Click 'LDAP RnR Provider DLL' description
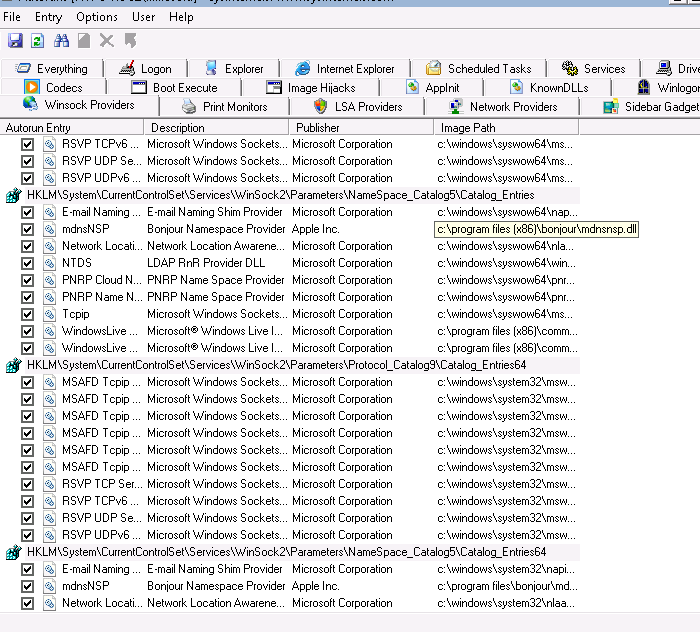The height and width of the screenshot is (632, 700). tap(206, 263)
